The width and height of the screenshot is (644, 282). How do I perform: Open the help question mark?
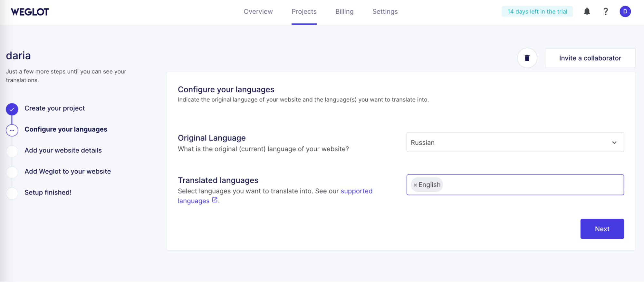tap(606, 12)
